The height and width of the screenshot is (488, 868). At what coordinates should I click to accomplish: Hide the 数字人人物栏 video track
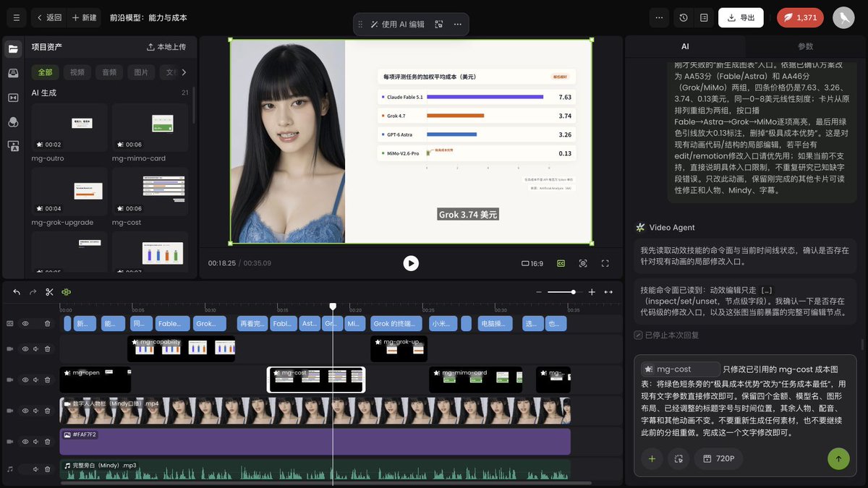pos(25,411)
